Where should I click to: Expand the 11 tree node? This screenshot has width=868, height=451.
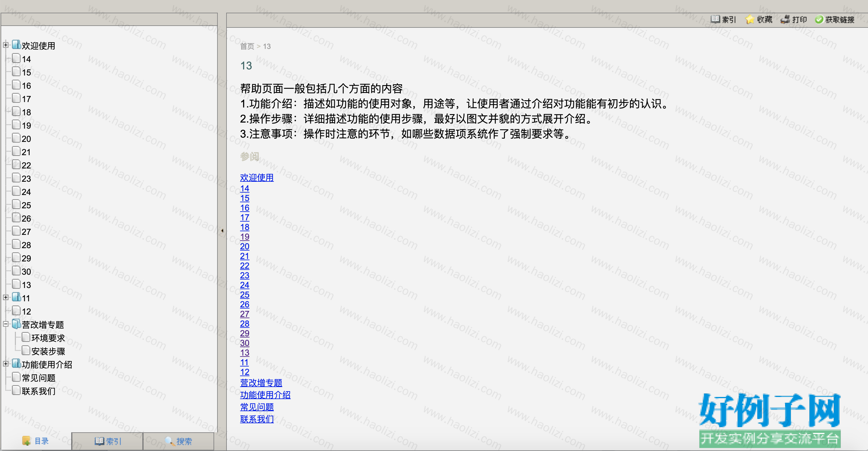coord(6,297)
